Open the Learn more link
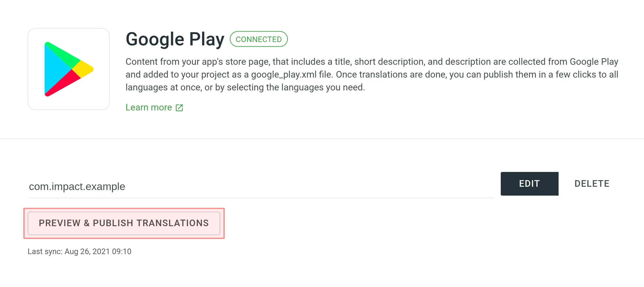 click(x=149, y=107)
